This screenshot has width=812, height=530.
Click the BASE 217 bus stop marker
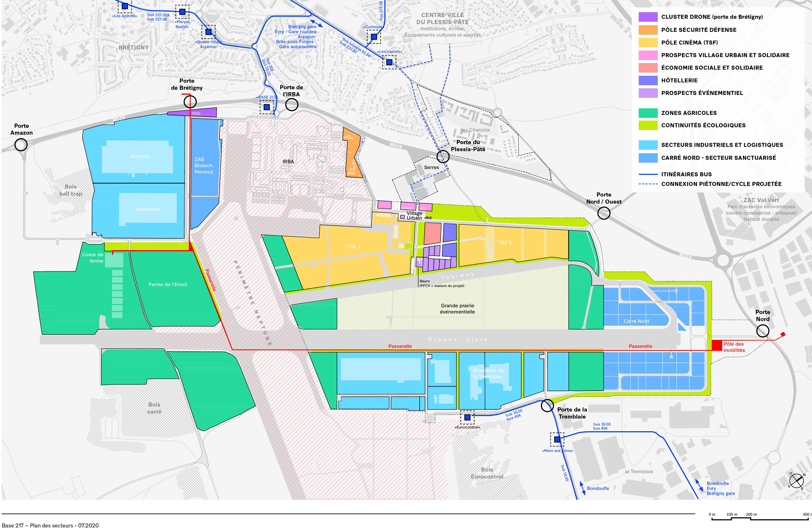click(267, 107)
